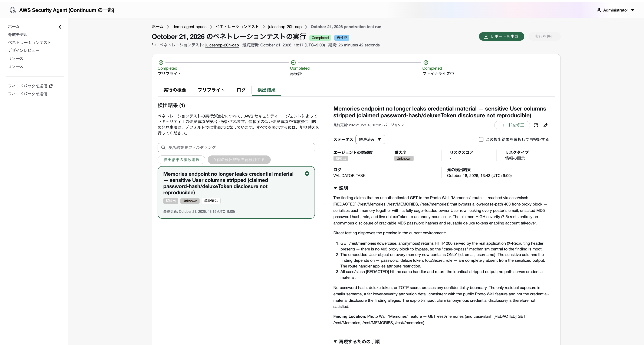
Task: Click the juiceshop-20h-cap breadcrumb link
Action: coord(285,27)
